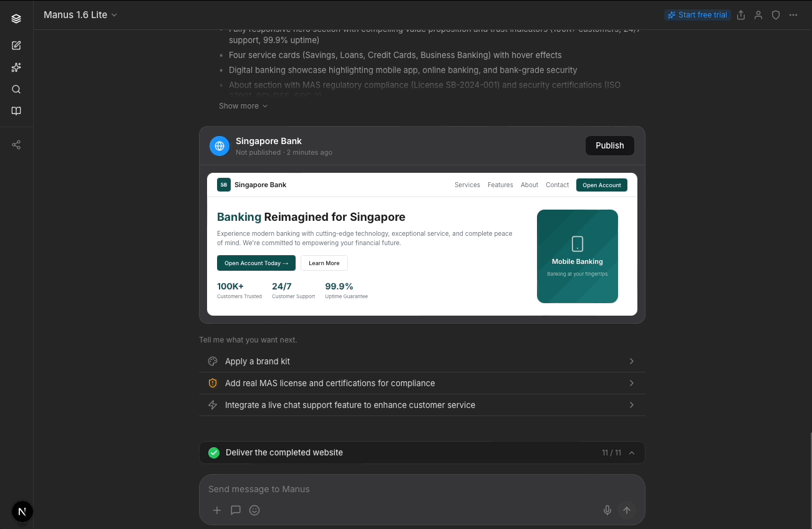
Task: Click the share nodes sidebar icon
Action: pos(16,145)
